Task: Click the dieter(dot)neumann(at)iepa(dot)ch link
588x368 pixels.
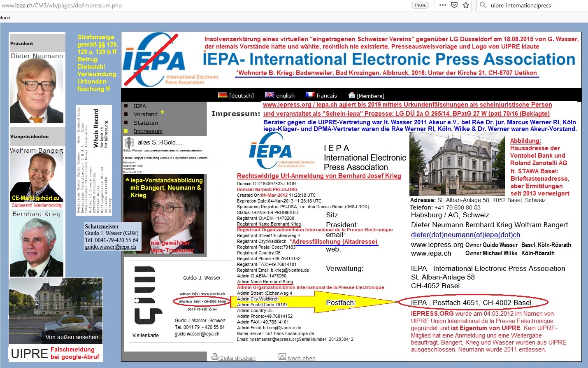Action: pos(465,235)
